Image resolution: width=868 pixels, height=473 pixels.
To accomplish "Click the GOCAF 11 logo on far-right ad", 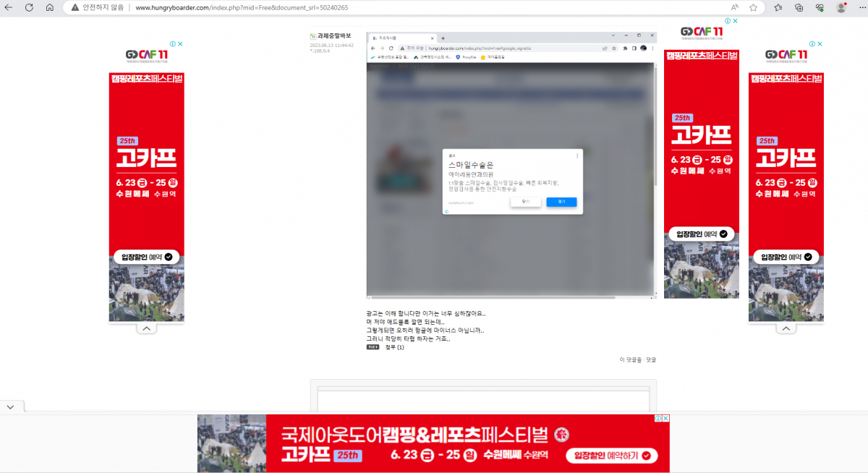I will pos(786,55).
